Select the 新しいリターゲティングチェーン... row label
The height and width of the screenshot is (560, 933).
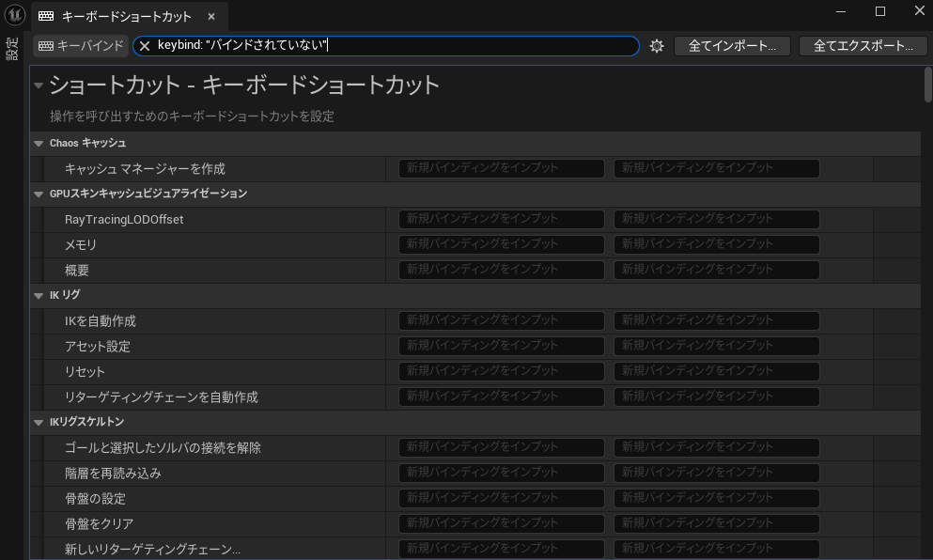coord(152,550)
